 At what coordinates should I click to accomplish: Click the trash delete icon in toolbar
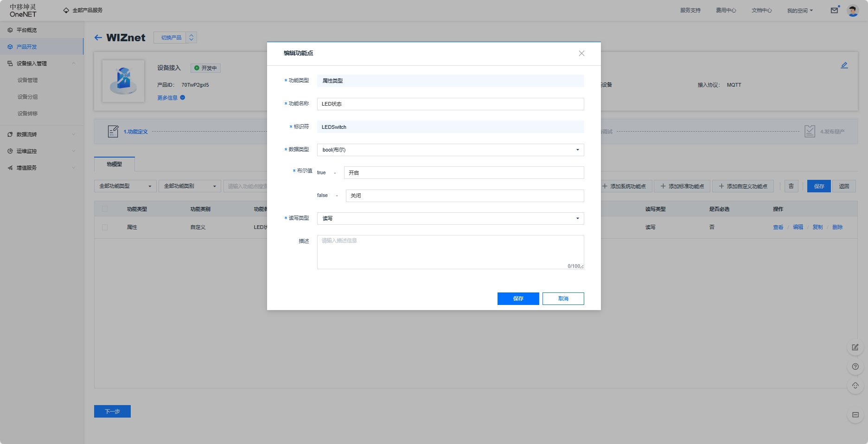click(x=791, y=186)
